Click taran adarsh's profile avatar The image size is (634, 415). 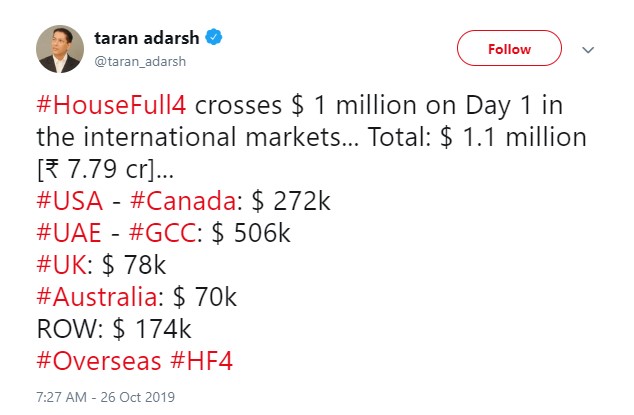tap(60, 49)
